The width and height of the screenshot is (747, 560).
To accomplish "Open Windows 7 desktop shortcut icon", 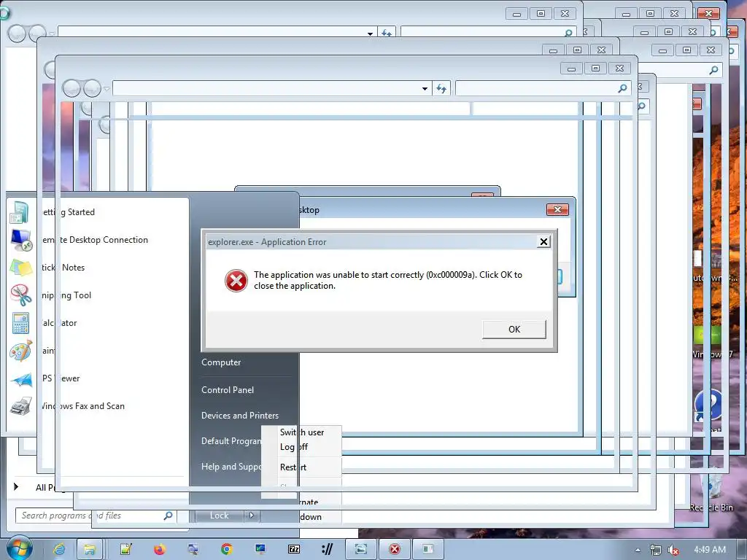I will pos(712,341).
